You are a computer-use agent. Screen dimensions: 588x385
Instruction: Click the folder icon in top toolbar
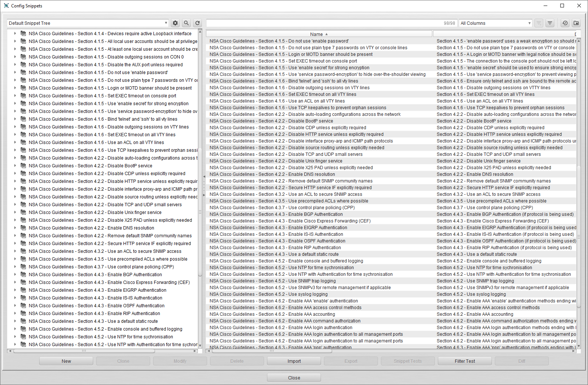pyautogui.click(x=576, y=23)
